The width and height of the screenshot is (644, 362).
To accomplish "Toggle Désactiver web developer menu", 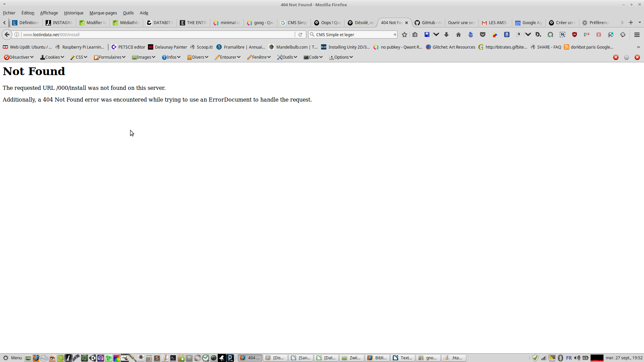I will click(x=19, y=57).
